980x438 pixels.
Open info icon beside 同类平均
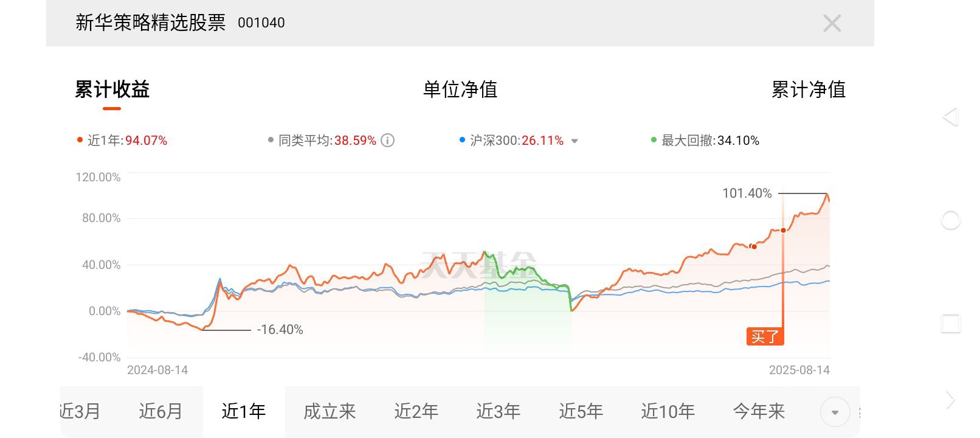pos(387,141)
